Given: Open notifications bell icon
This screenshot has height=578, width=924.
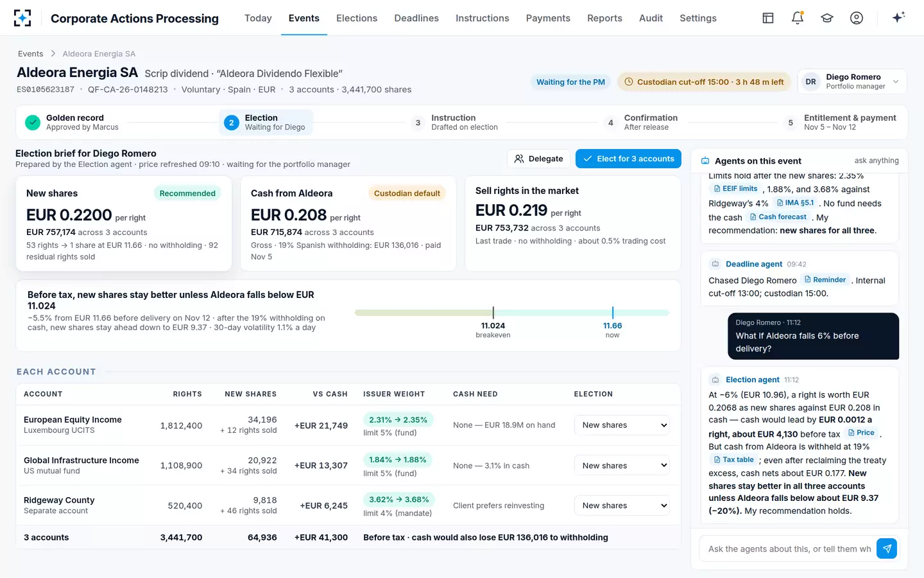Looking at the screenshot, I should 798,18.
